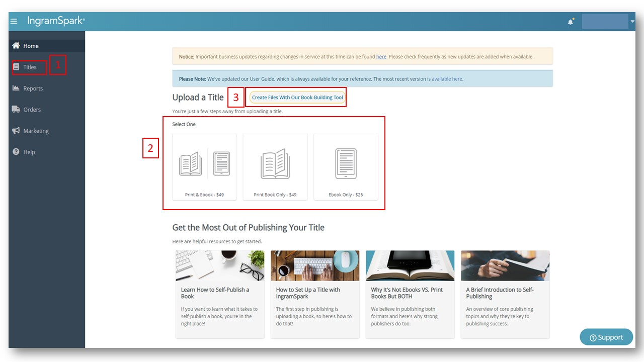Open Ebooks VS. Print Books thumbnail
644x362 pixels.
pos(410,265)
